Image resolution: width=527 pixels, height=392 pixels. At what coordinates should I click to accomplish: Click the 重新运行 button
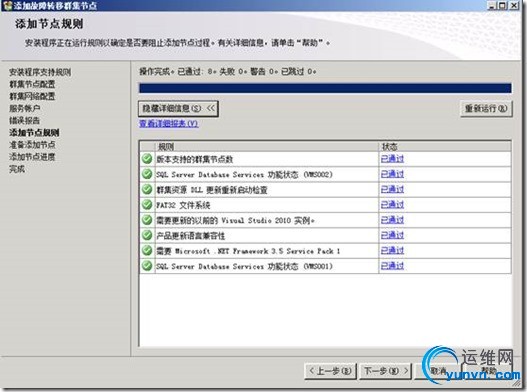[486, 109]
